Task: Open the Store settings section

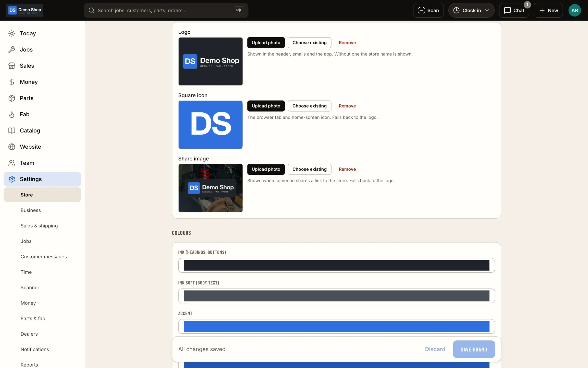Action: (42, 195)
